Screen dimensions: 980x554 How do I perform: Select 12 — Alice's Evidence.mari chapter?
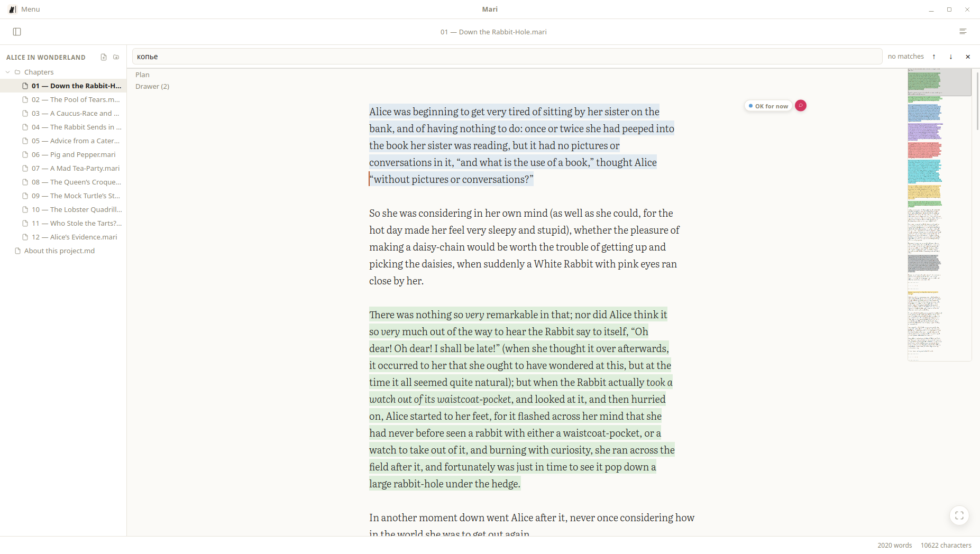coord(75,237)
